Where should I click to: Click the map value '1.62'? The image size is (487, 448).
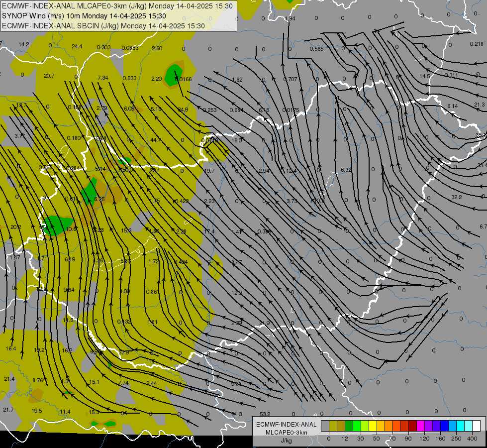(x=237, y=80)
